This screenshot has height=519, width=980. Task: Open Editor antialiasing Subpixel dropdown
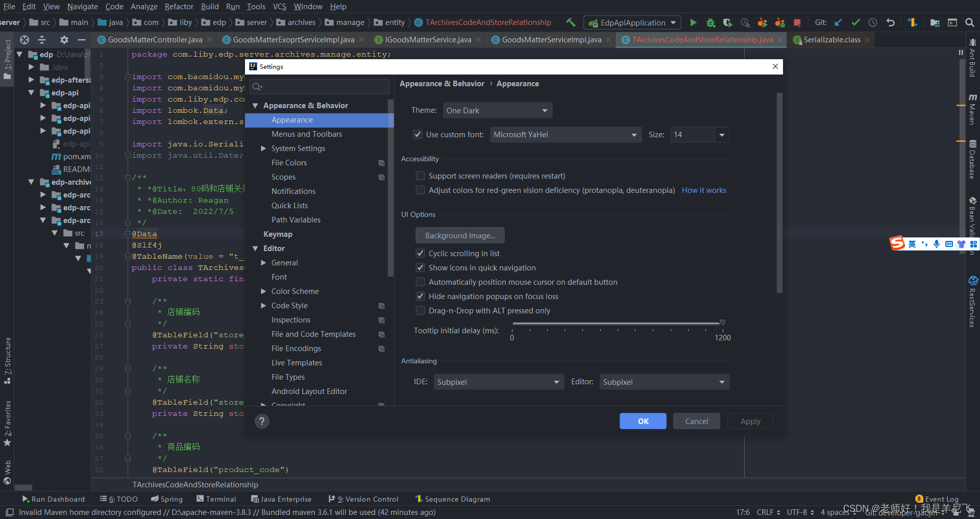coord(664,382)
